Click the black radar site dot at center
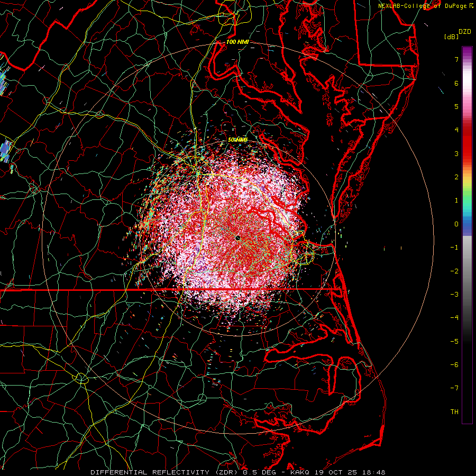 pyautogui.click(x=237, y=238)
